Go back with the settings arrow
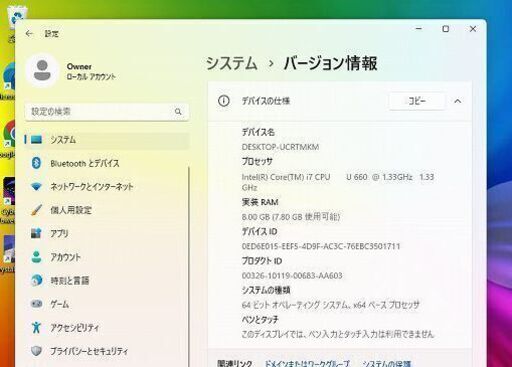Viewport: 512px width, 367px height. coord(29,33)
